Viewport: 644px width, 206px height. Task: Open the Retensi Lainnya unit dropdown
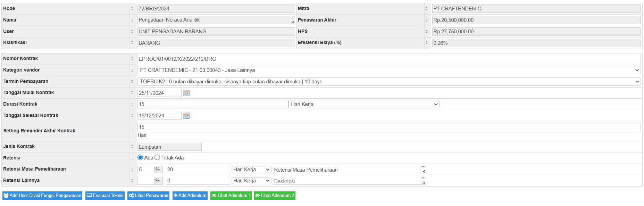(x=251, y=181)
